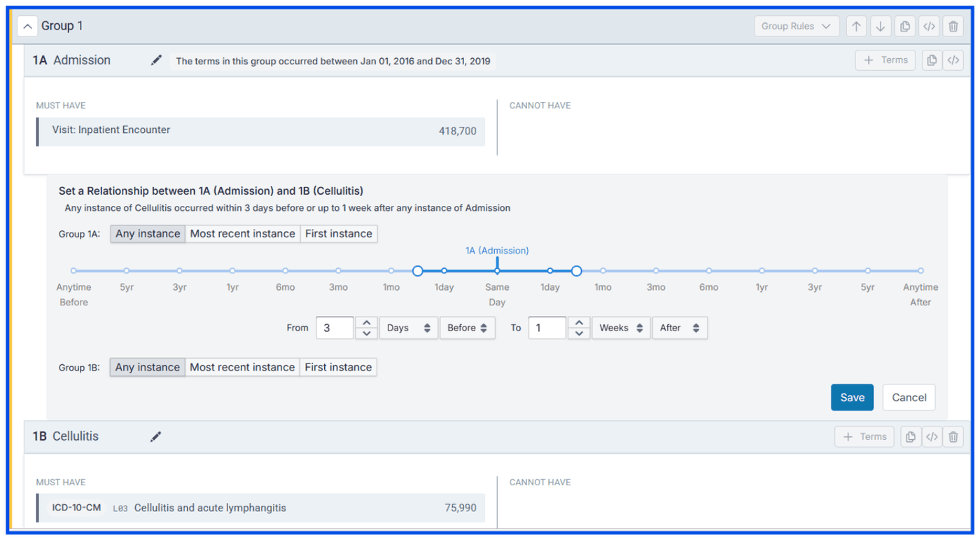Move Group 1 down with arrow icon
This screenshot has height=540, width=980.
(x=881, y=27)
